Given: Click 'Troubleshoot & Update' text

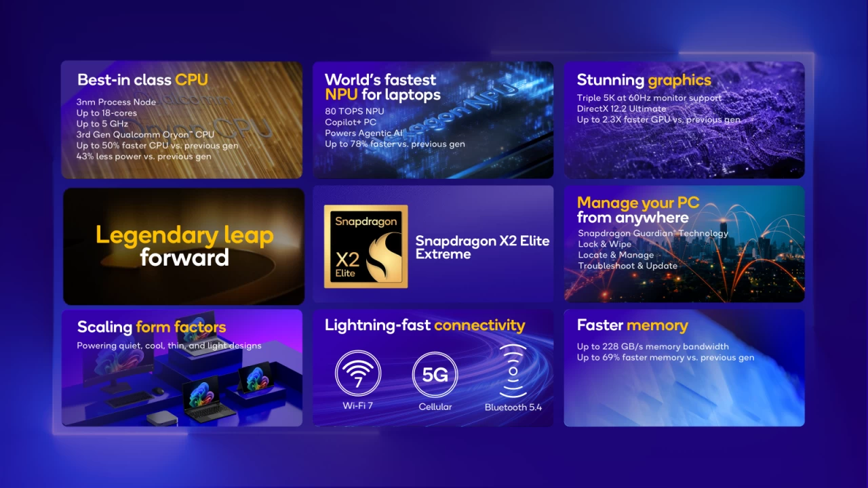Looking at the screenshot, I should (x=628, y=266).
